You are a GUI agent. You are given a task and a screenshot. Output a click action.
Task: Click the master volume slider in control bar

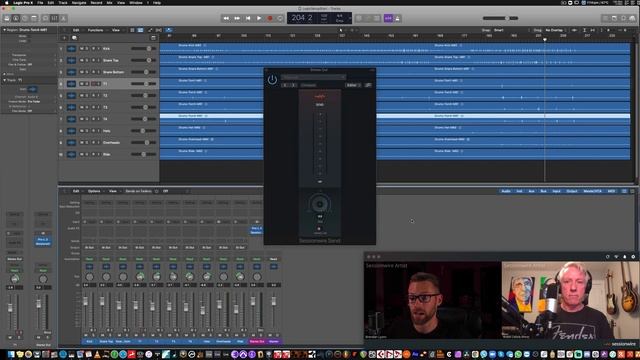point(500,18)
